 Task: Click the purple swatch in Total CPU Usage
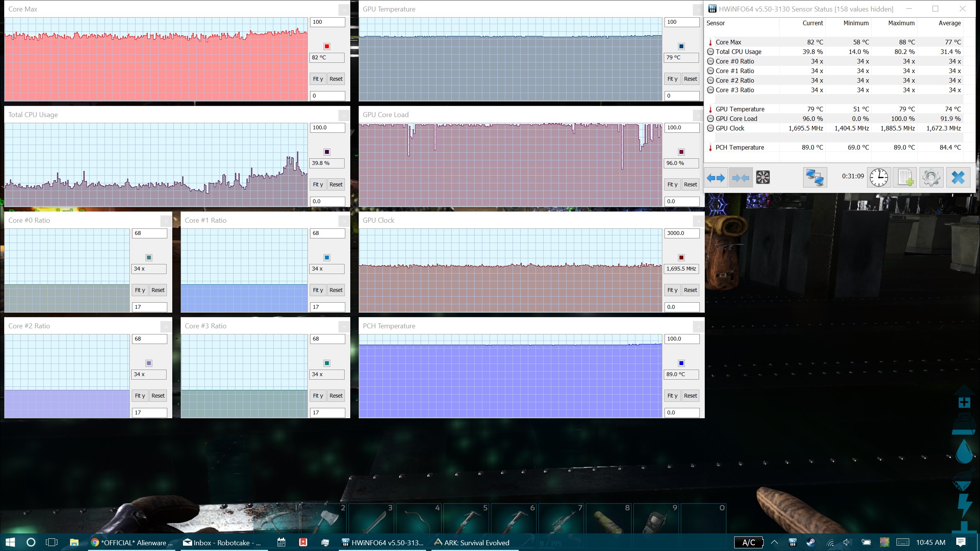point(327,152)
